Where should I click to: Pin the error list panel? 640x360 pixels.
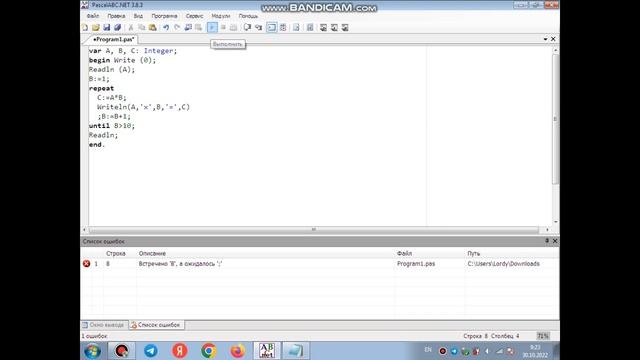click(547, 241)
